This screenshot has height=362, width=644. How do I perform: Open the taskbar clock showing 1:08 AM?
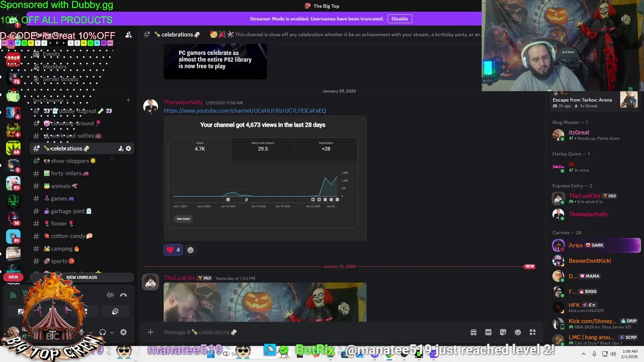coord(630,354)
